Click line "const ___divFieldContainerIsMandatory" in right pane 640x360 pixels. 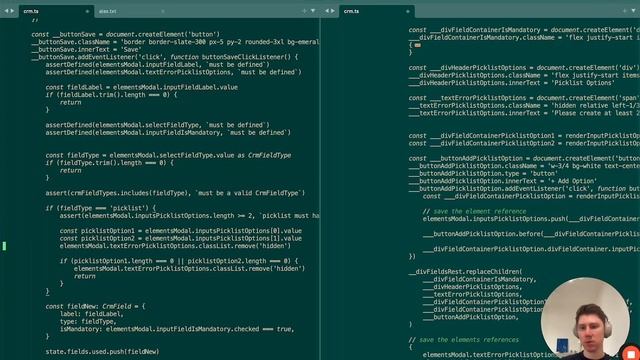coord(524,30)
